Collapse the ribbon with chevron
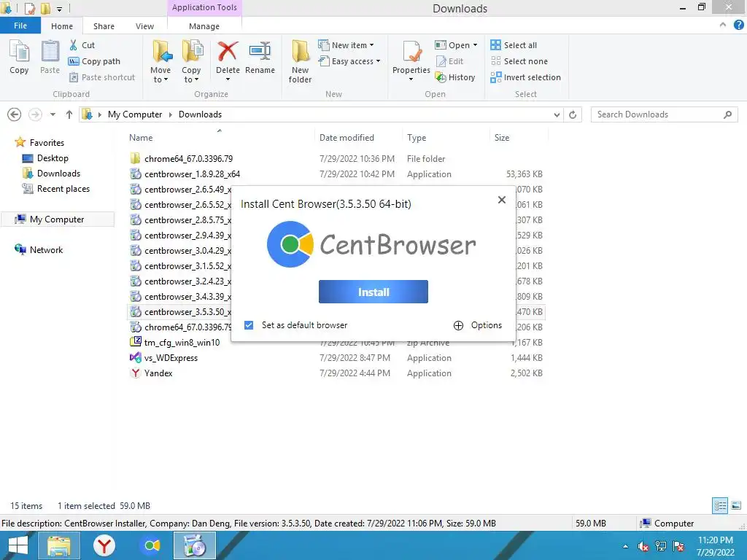This screenshot has width=747, height=560. (723, 26)
